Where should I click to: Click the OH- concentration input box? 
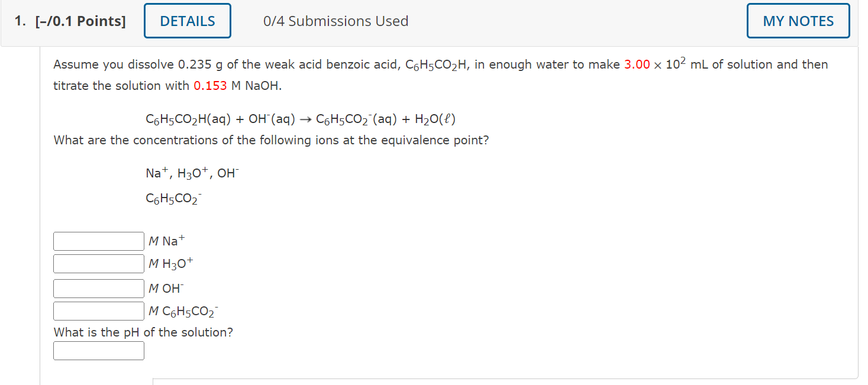[98, 288]
